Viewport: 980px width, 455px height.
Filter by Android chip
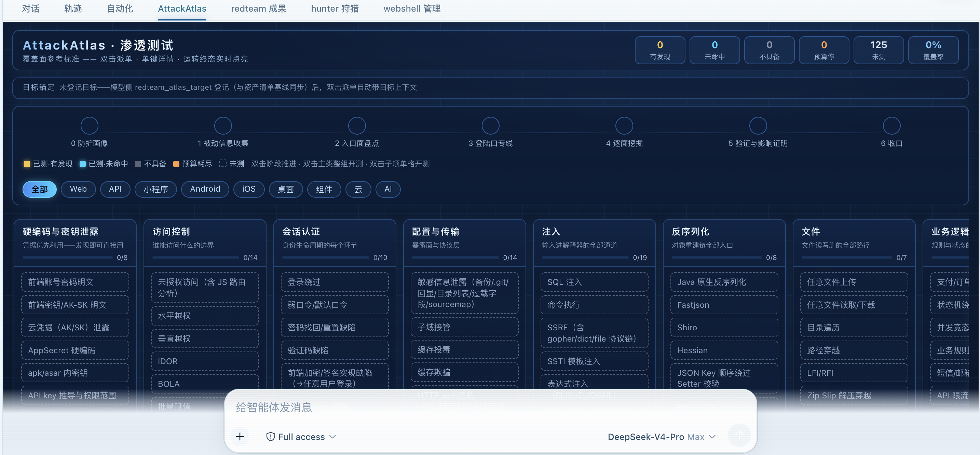coord(205,189)
